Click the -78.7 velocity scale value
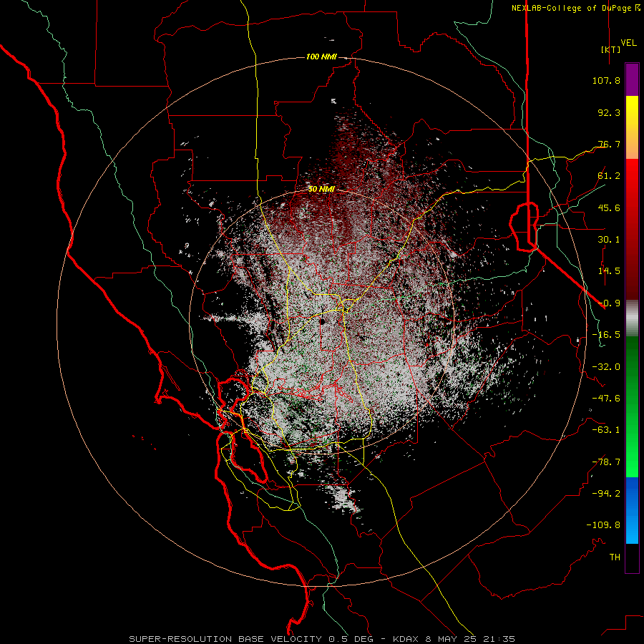 coord(606,462)
